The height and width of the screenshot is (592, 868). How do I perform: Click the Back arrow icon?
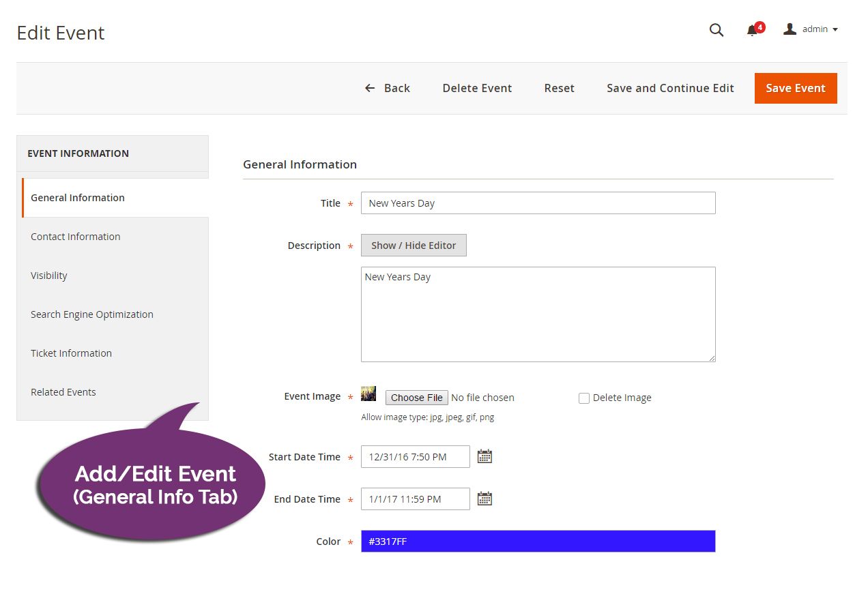[x=369, y=88]
